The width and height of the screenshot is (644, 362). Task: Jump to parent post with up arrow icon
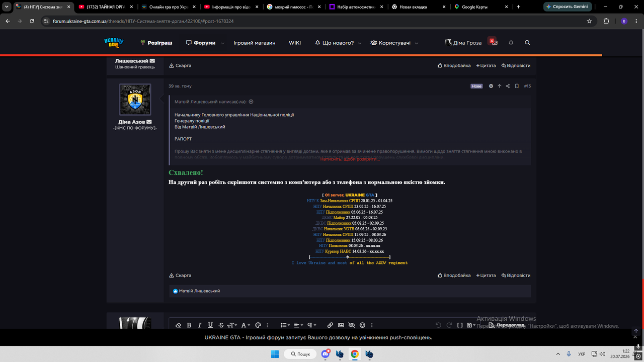[x=500, y=86]
